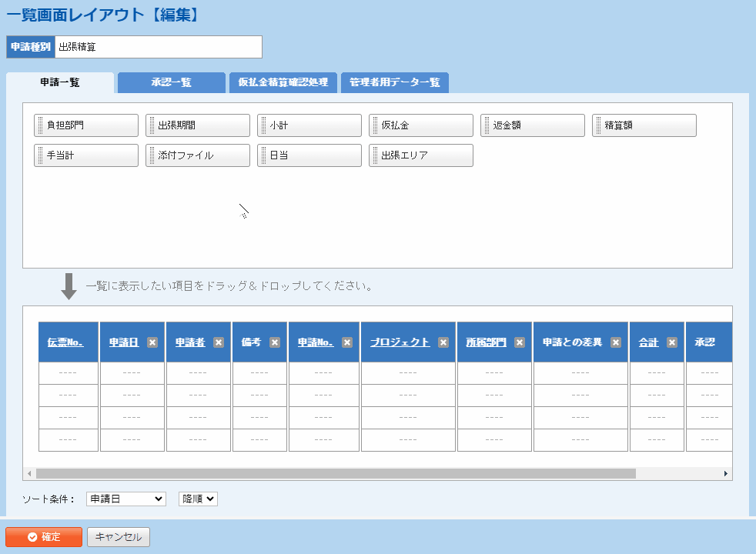Click the 添付ファイル available item
The image size is (756, 554).
[x=198, y=155]
